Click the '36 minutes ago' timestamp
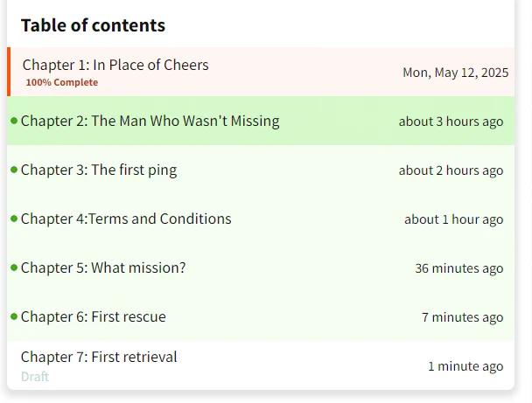This screenshot has height=403, width=532. 459,268
